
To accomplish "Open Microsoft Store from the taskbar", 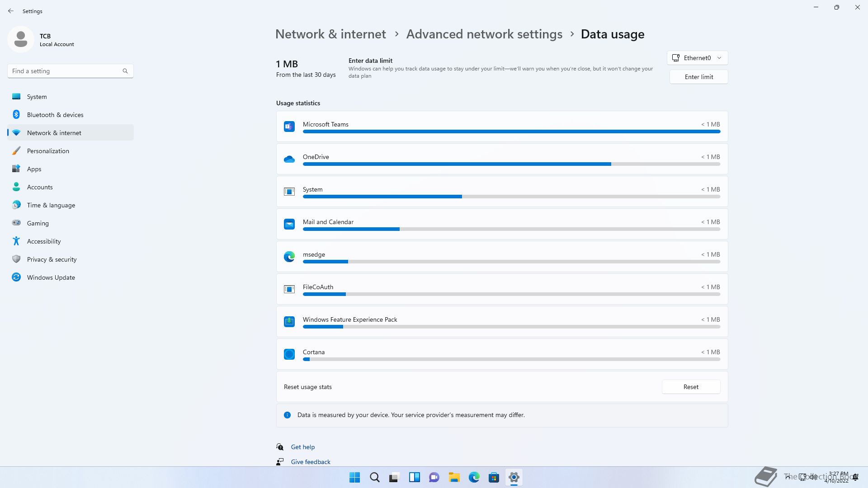I will 494,477.
